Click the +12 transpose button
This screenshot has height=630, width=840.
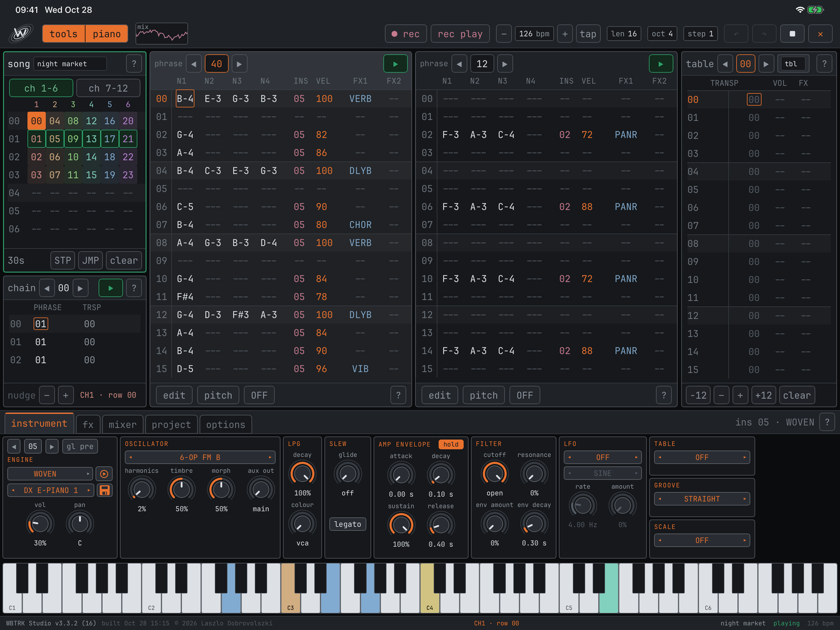point(763,395)
